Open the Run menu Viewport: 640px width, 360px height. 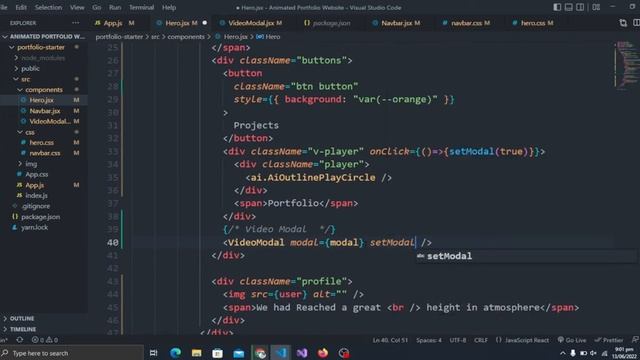click(x=115, y=7)
